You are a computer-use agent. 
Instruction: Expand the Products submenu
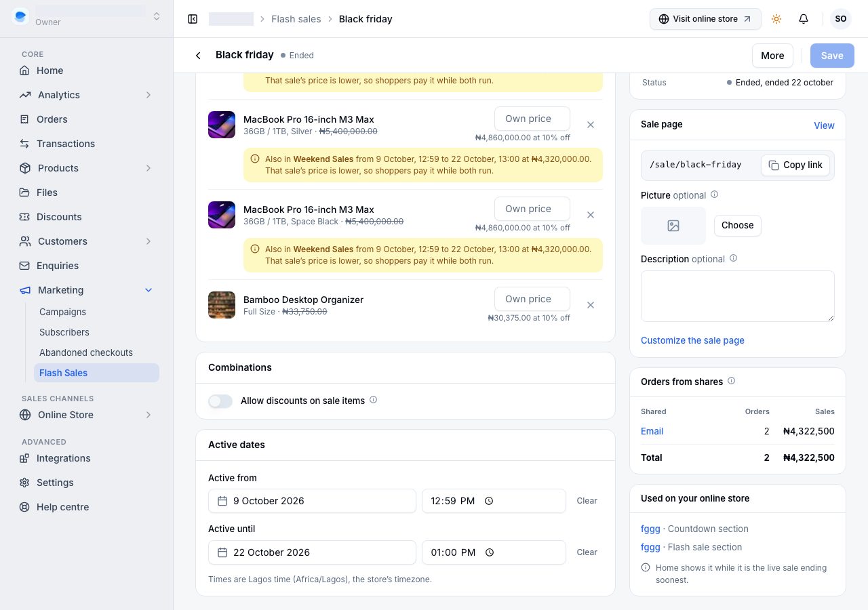[x=149, y=168]
